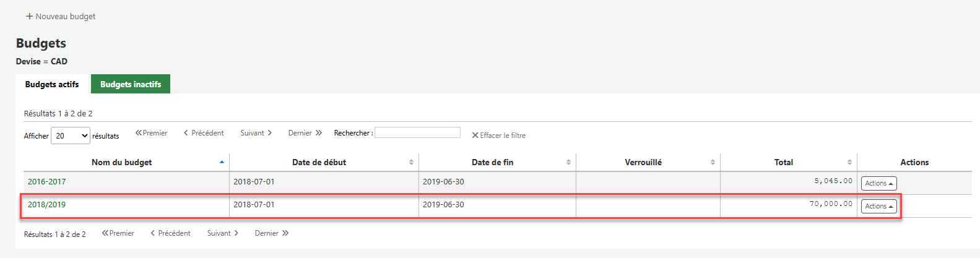The height and width of the screenshot is (258, 980).
Task: Click the Date de début sort icon
Action: [411, 162]
